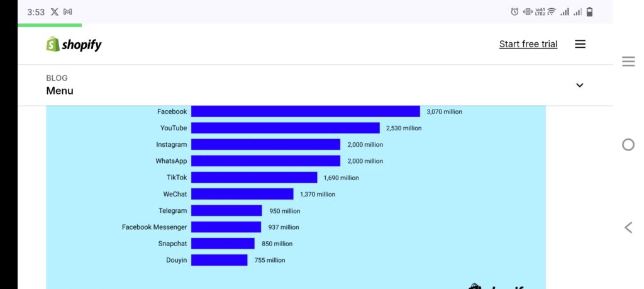
Task: Tap the alarm icon in status bar
Action: click(514, 12)
